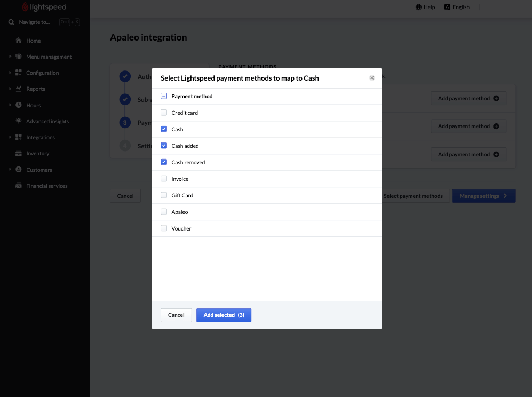Viewport: 532px width, 397px height.
Task: Click the Help question mark icon
Action: click(419, 7)
